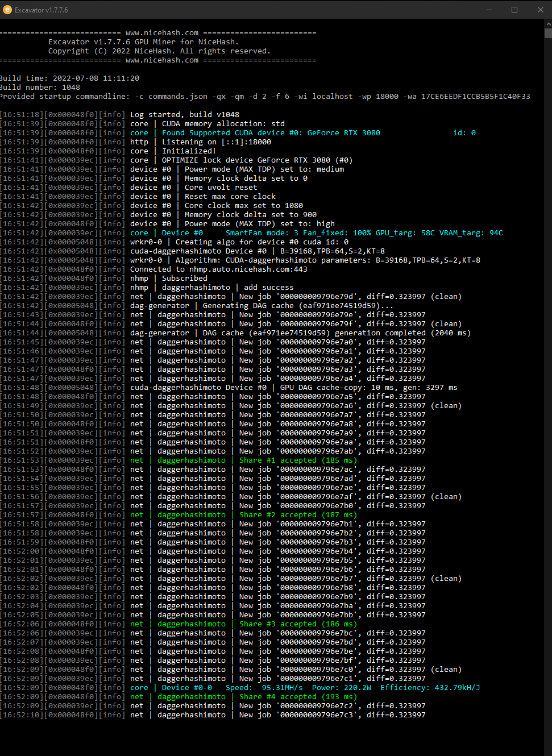Click 'Found Supported CUDA device #0' line
The image size is (552, 756).
238,133
